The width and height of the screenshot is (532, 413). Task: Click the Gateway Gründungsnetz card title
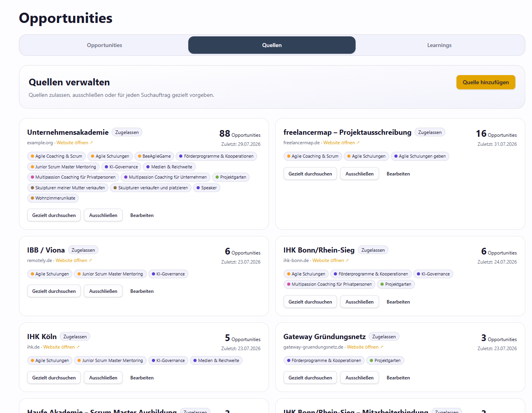coord(324,337)
